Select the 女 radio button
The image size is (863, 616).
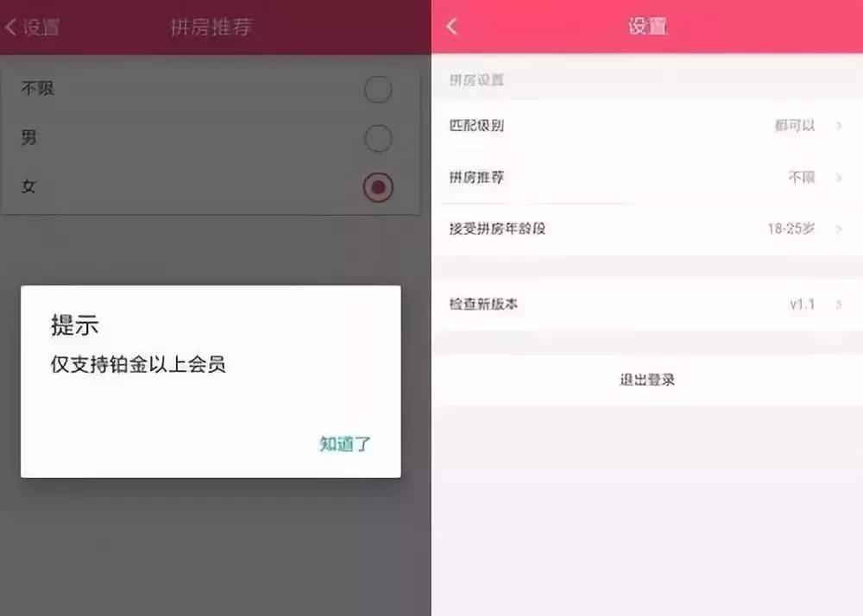pos(378,187)
